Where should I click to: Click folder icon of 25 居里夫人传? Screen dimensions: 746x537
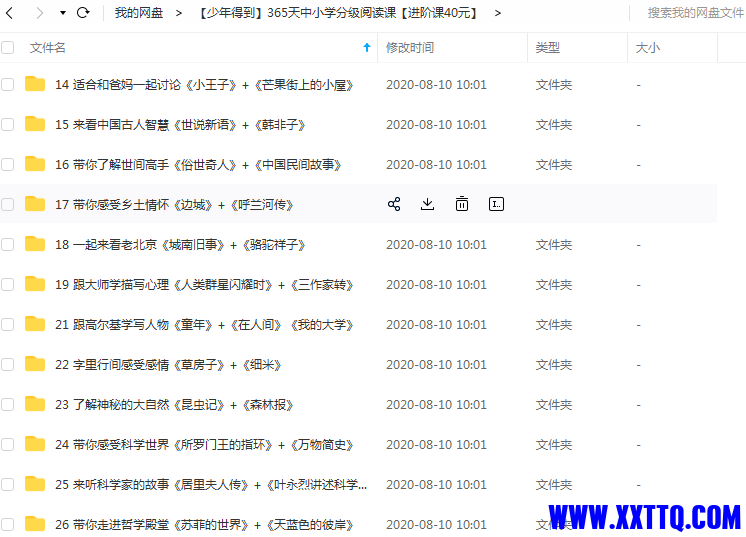[x=35, y=483]
